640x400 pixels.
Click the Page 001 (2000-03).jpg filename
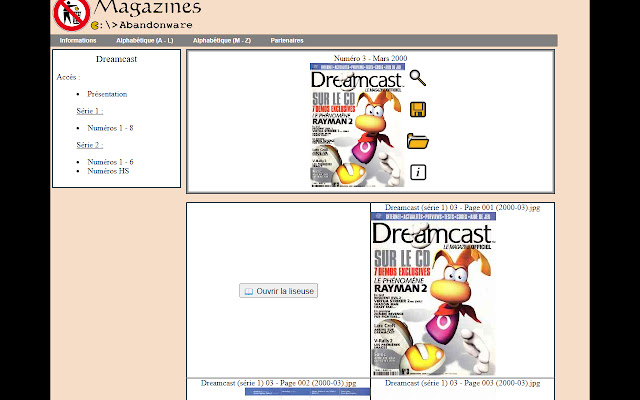click(x=462, y=207)
